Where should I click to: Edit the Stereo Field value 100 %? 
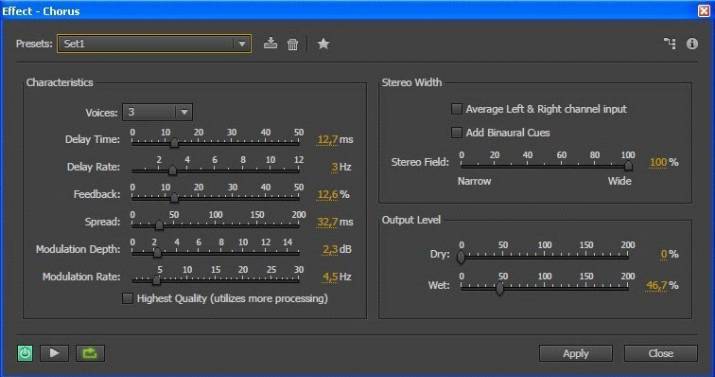tap(658, 162)
